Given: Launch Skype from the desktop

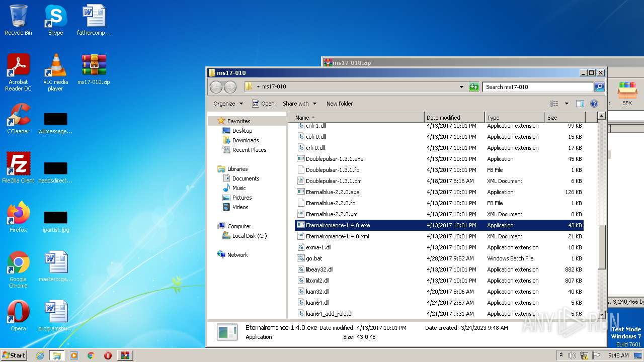Looking at the screenshot, I should [x=55, y=20].
